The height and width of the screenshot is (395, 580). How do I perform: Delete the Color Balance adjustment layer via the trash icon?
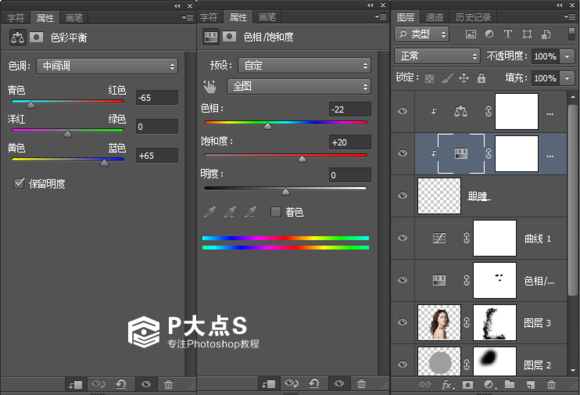click(168, 385)
